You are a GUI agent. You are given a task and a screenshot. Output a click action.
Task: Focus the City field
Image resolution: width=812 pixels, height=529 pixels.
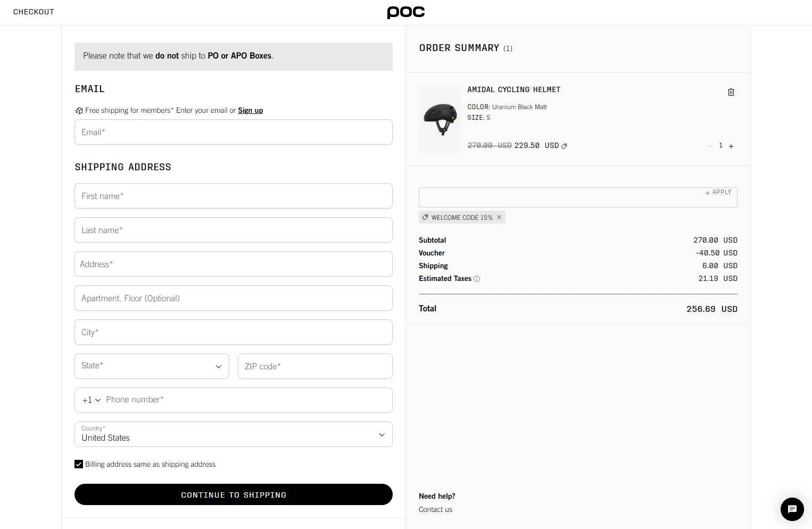click(x=234, y=332)
